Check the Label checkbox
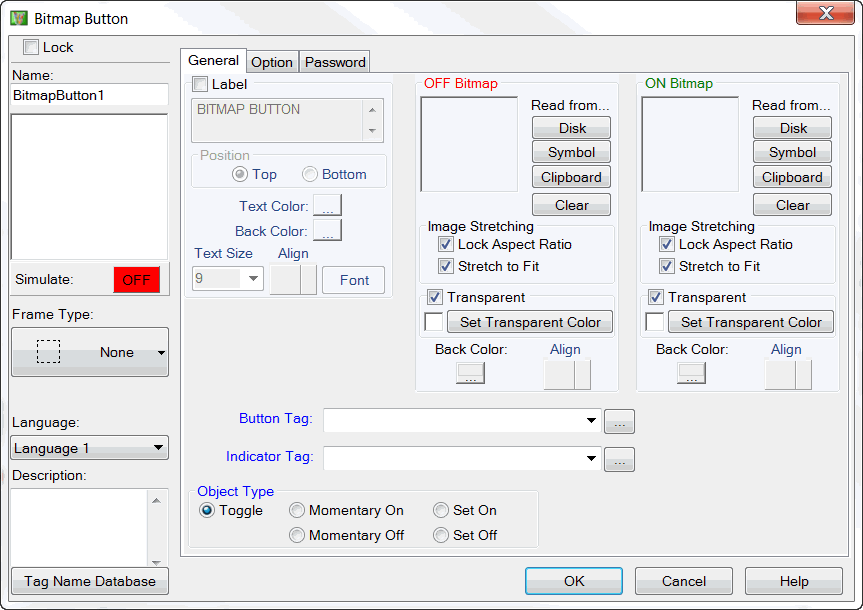The image size is (863, 610). click(x=200, y=84)
